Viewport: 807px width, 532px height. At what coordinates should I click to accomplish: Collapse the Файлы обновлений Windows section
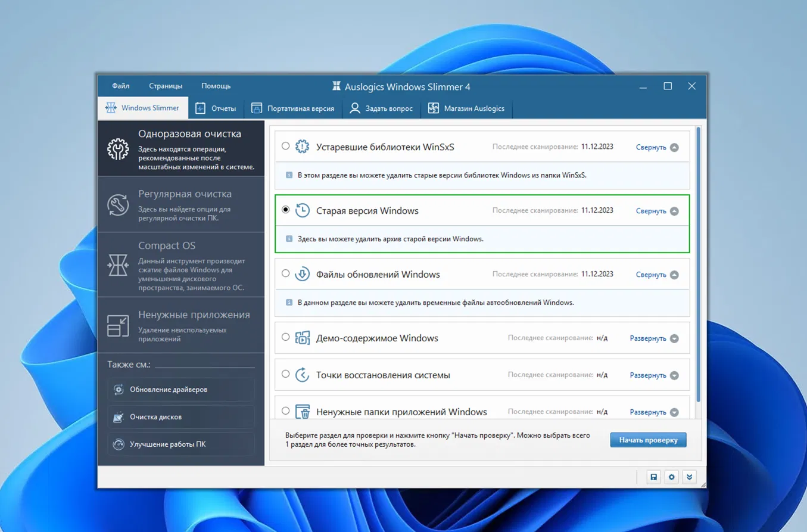point(658,275)
